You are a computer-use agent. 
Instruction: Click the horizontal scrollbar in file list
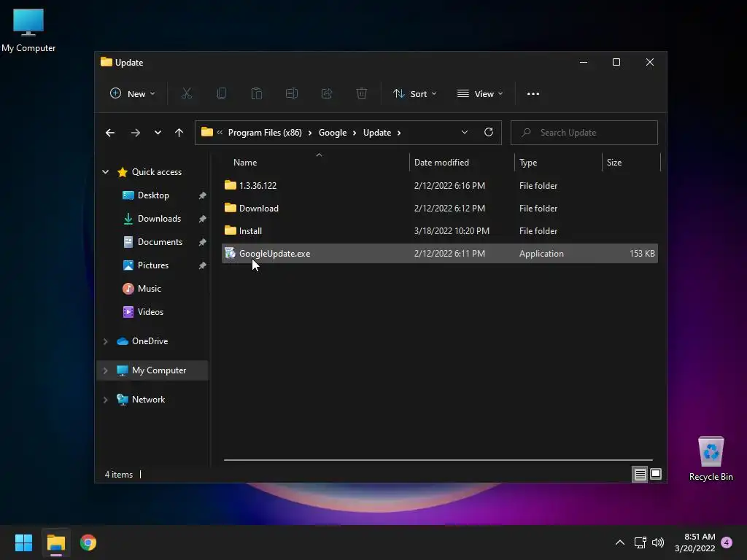(438, 460)
